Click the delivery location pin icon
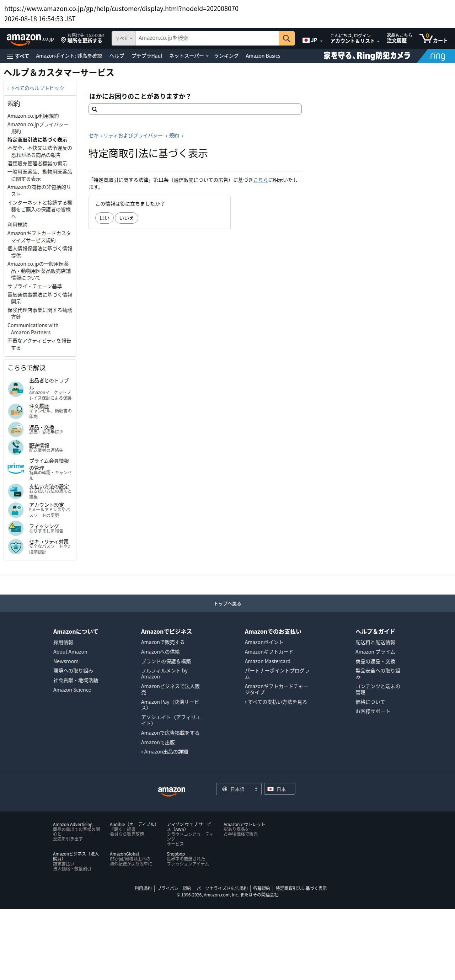455x980 pixels. click(x=63, y=40)
